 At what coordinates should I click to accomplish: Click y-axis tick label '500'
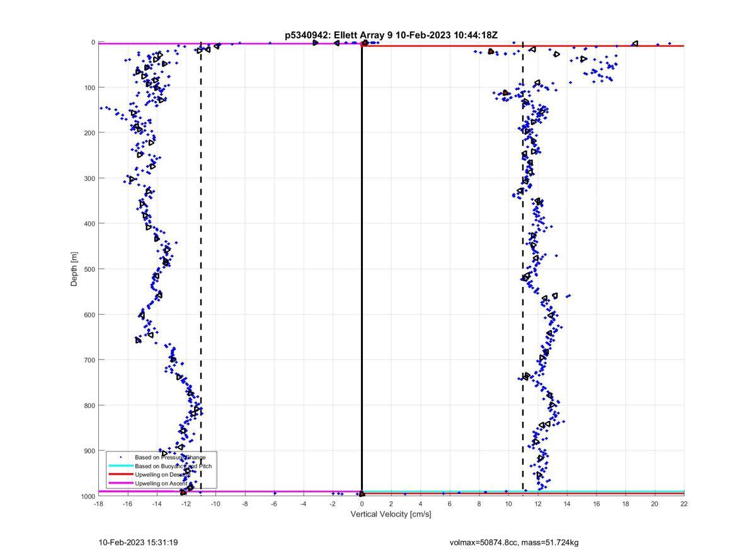[x=89, y=269]
